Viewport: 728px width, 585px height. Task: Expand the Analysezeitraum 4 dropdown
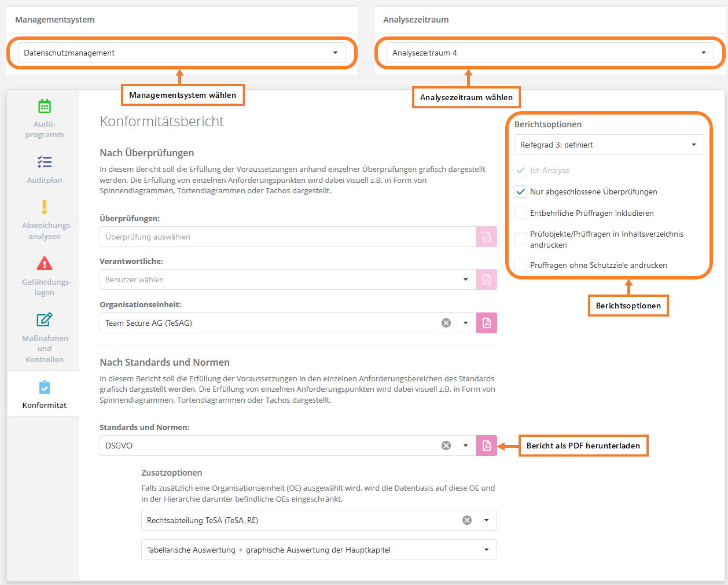pyautogui.click(x=550, y=53)
